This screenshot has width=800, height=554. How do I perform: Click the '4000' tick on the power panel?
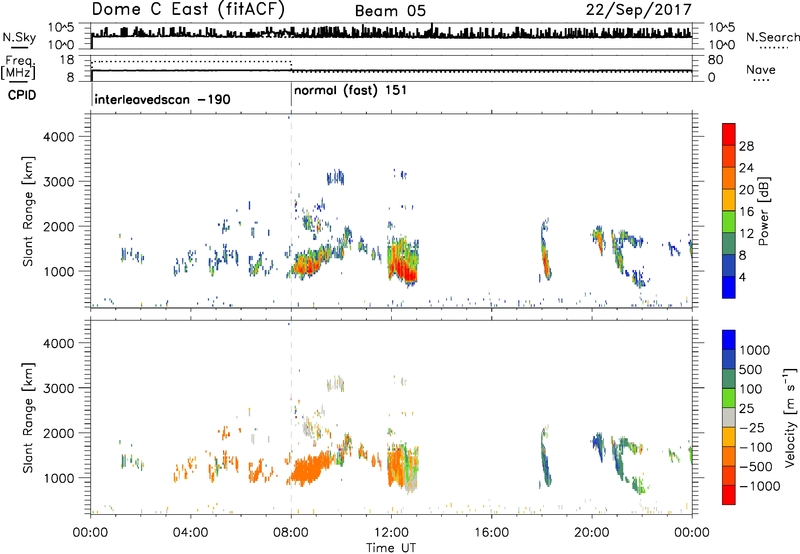(58, 137)
